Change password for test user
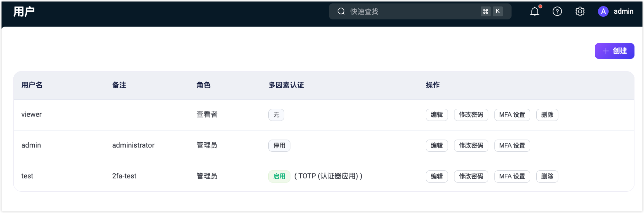 [x=471, y=176]
